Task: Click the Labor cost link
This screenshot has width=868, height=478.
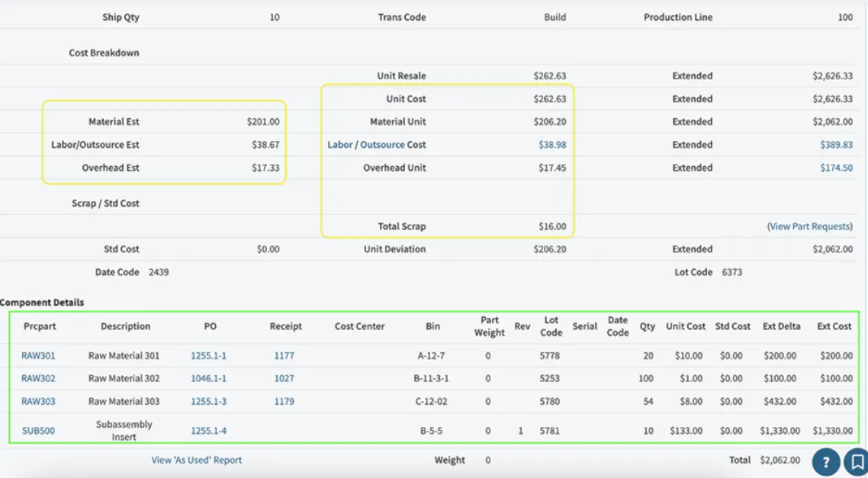Action: [x=340, y=145]
